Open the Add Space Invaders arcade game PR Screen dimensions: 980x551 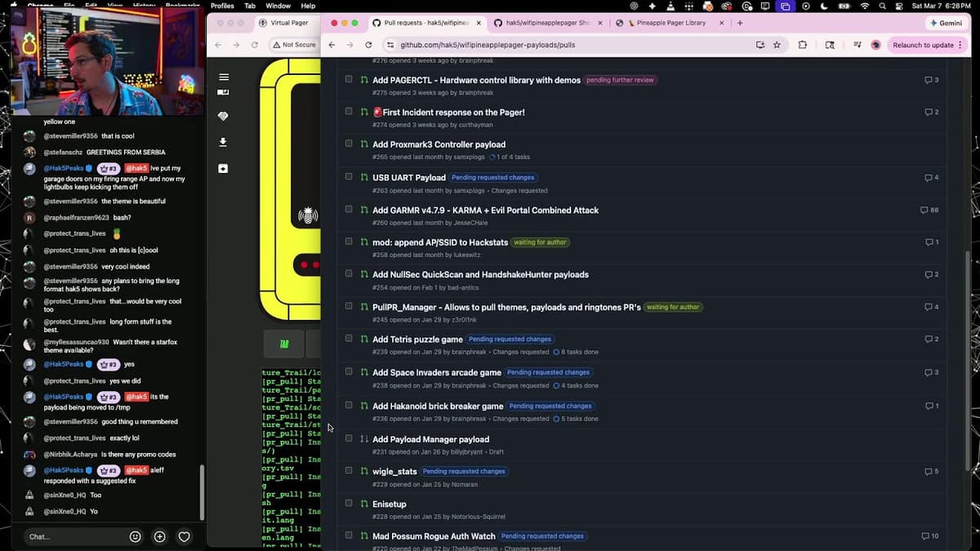pyautogui.click(x=437, y=372)
